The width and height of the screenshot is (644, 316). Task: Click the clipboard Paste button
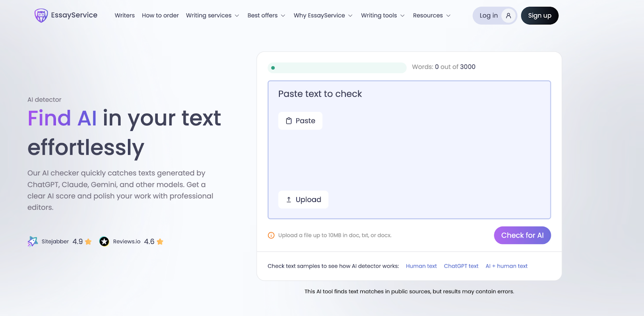pos(300,121)
